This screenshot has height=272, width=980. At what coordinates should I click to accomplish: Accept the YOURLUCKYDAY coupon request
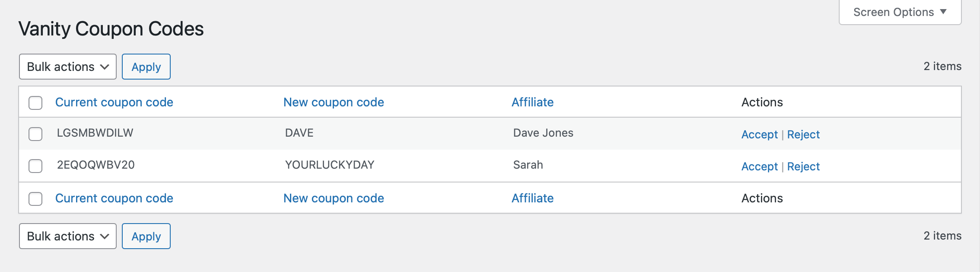[x=759, y=166]
